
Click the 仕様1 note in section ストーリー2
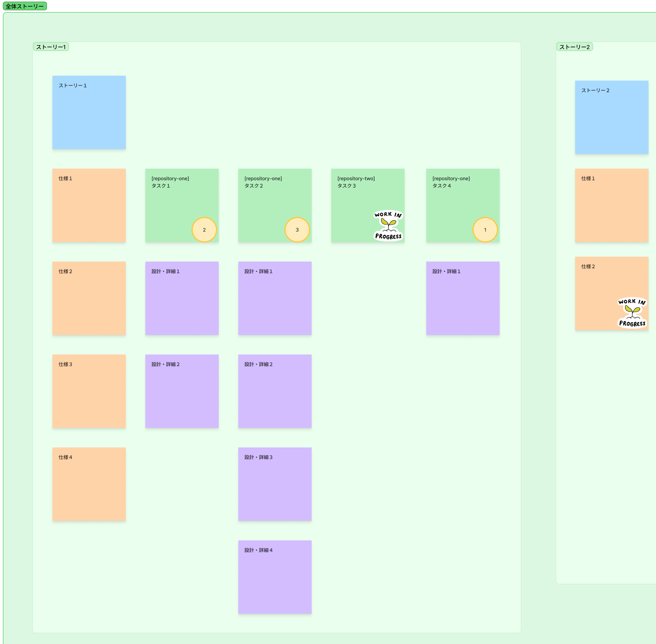[x=612, y=205]
